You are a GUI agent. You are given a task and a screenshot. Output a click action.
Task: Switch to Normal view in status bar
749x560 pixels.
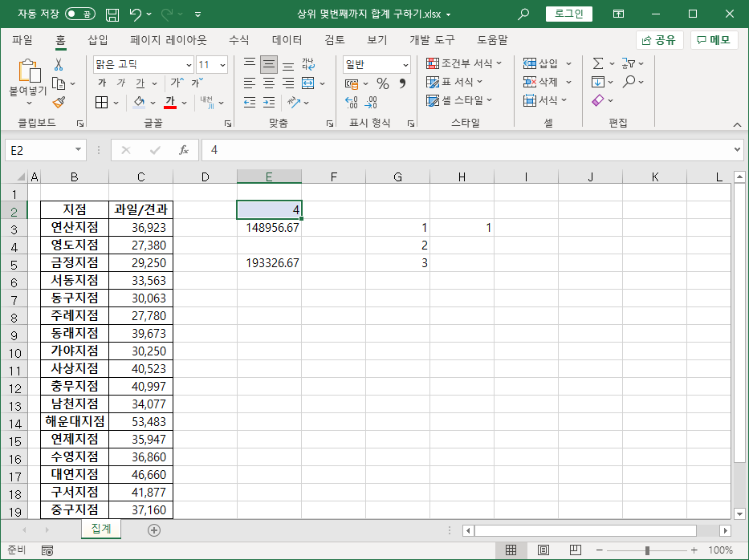pos(511,550)
